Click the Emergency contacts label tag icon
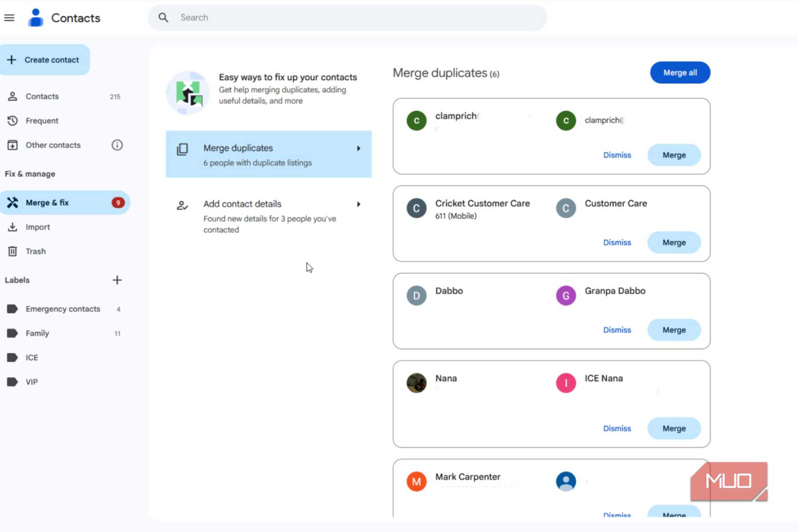 [13, 309]
